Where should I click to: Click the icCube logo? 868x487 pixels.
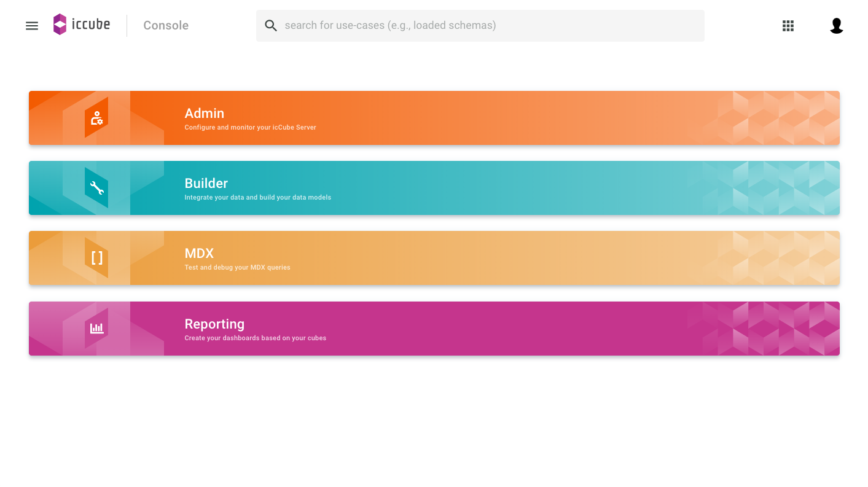[82, 25]
